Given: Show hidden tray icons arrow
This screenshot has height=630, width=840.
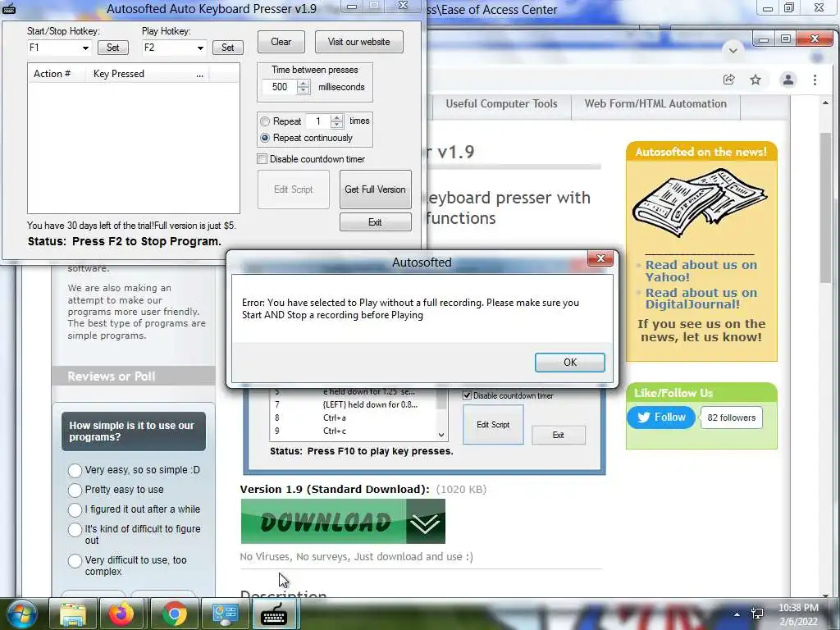Looking at the screenshot, I should (x=737, y=614).
